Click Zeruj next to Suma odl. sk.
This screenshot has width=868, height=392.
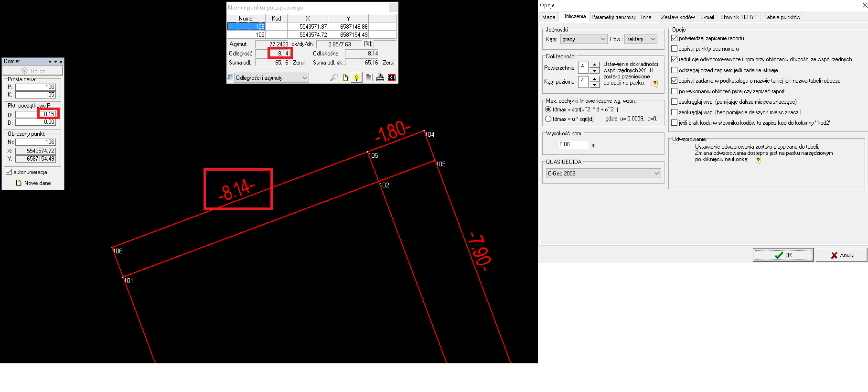[x=388, y=63]
